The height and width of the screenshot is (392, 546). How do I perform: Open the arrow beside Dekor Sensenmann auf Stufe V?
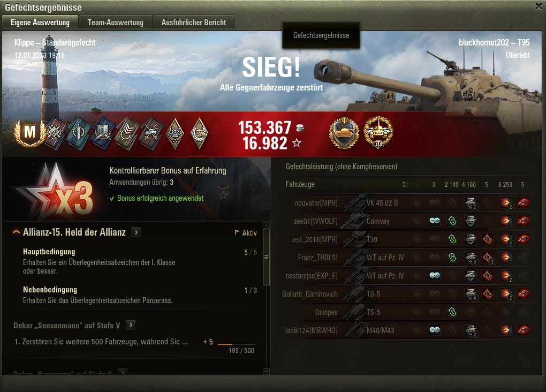(131, 325)
